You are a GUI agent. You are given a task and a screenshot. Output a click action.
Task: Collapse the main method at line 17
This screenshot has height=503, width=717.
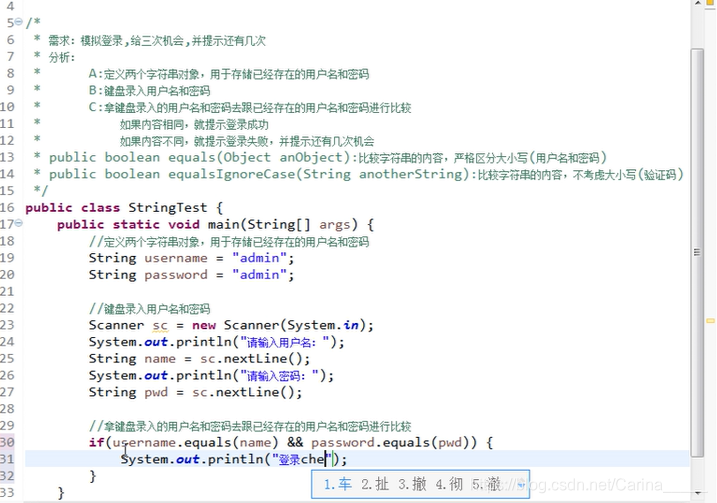[19, 223]
